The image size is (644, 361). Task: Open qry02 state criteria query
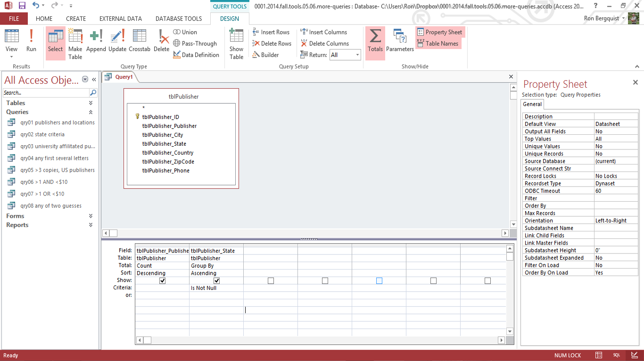pos(49,134)
